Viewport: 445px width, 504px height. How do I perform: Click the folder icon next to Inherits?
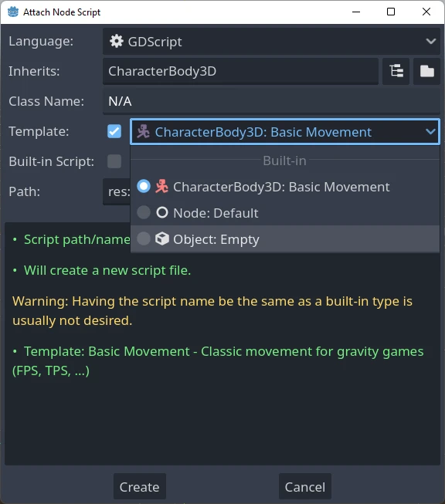point(426,71)
